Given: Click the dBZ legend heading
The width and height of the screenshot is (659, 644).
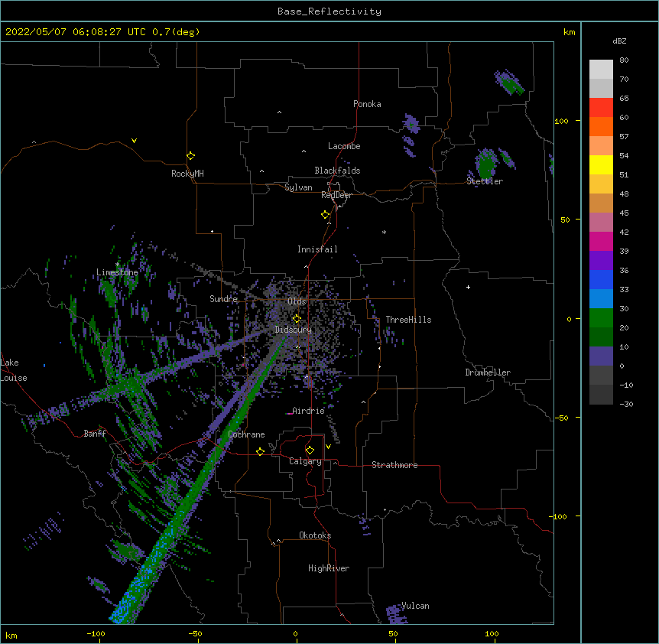Looking at the screenshot, I should 619,41.
